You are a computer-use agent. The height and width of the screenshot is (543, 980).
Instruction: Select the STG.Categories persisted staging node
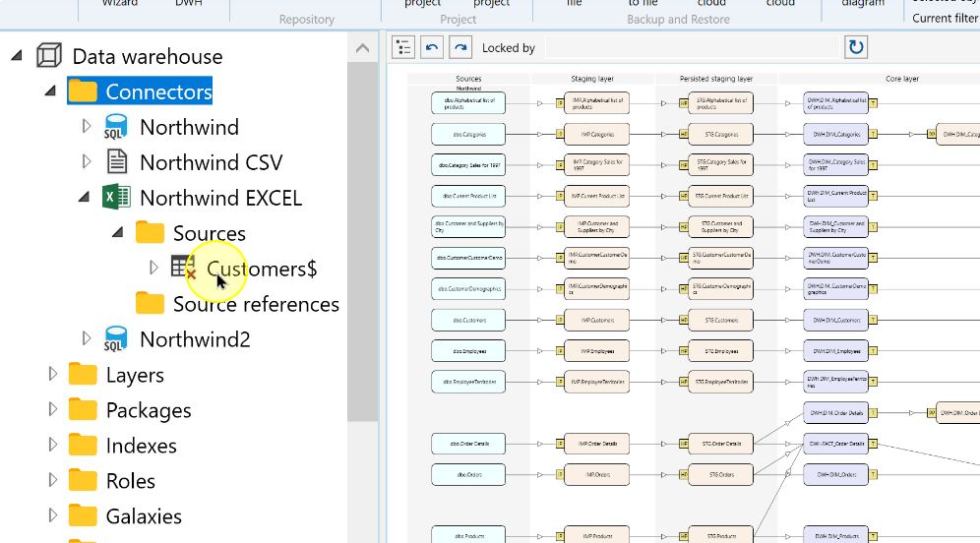(720, 135)
